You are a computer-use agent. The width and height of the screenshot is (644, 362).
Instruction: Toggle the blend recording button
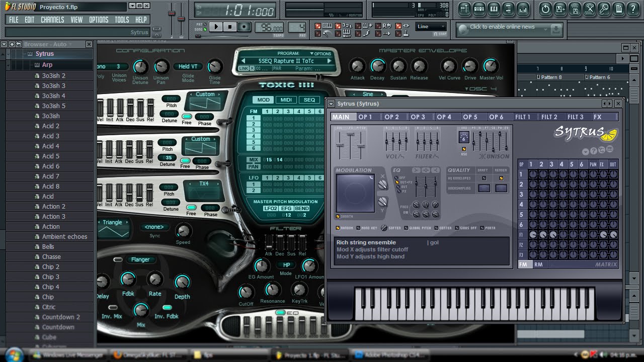[363, 26]
